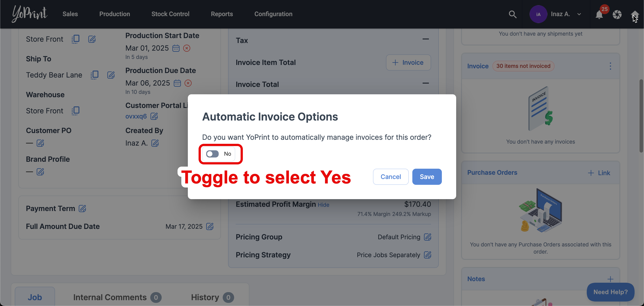
Task: Save the Automatic Invoice Options
Action: coord(427,177)
